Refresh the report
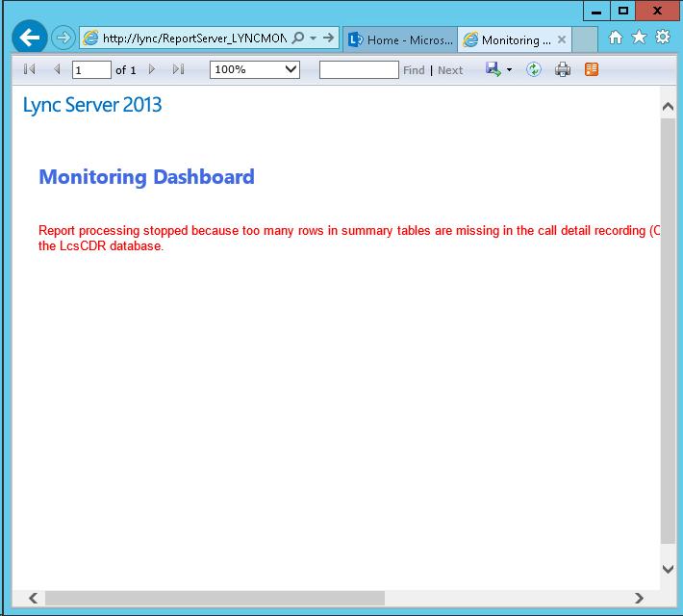 point(534,69)
